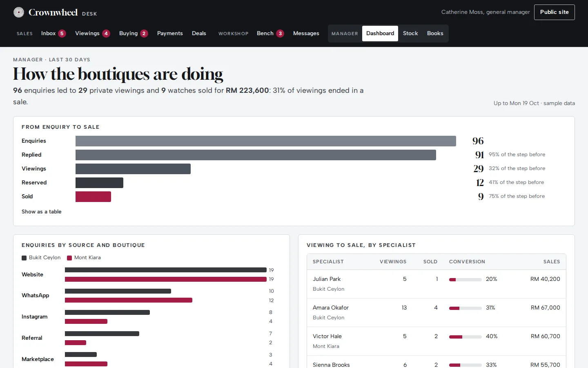The width and height of the screenshot is (588, 368).
Task: Click the Crownwheel logo icon
Action: [x=19, y=12]
